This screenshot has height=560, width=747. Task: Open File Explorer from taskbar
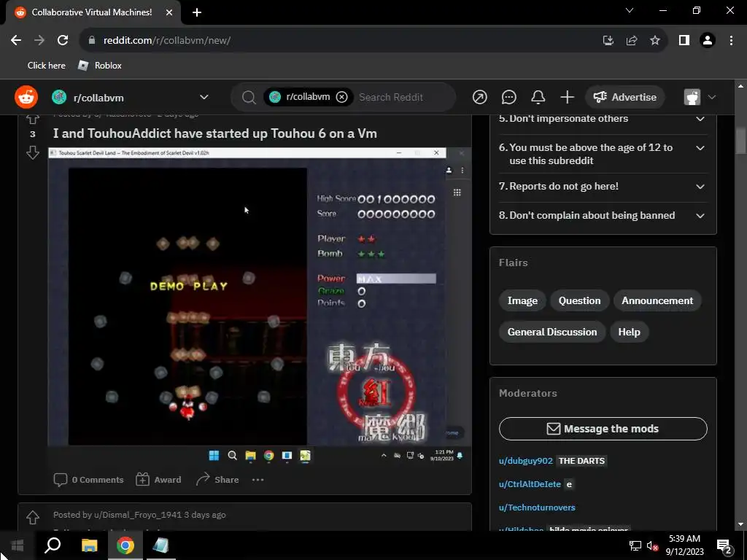(89, 545)
